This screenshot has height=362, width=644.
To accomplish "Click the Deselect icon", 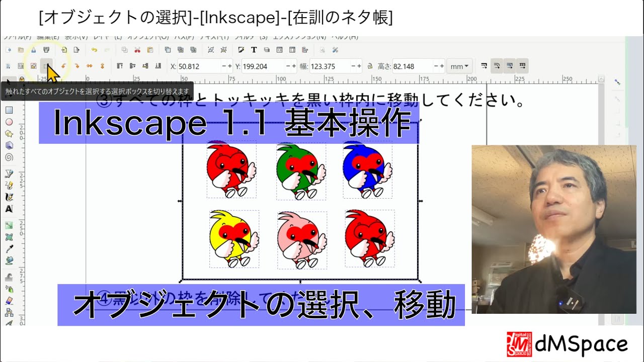I will click(x=33, y=66).
